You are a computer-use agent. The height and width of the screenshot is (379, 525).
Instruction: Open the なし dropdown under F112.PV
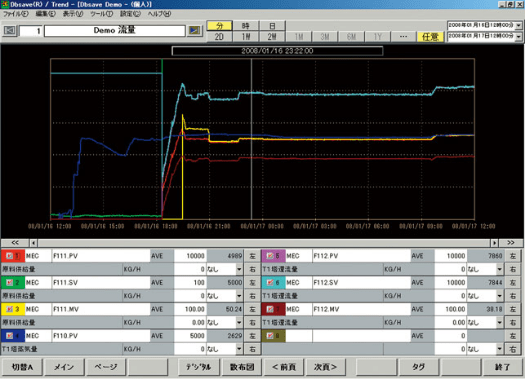[x=500, y=269]
